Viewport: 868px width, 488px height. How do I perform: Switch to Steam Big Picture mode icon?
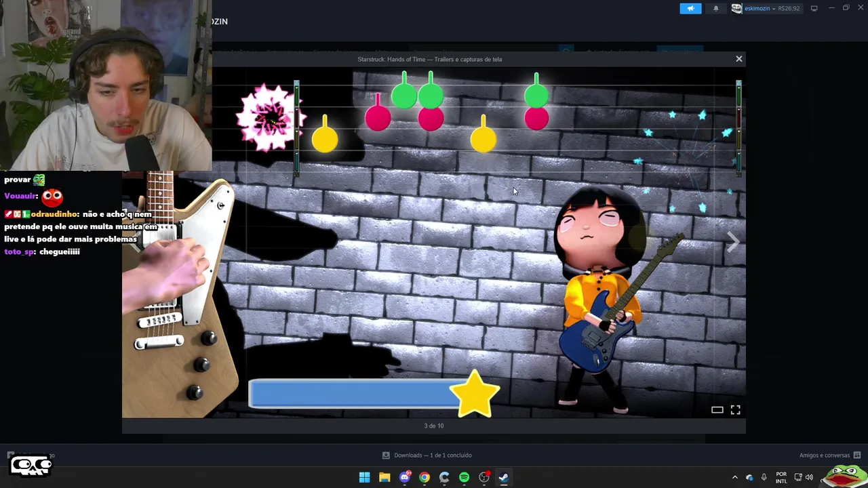click(x=814, y=8)
